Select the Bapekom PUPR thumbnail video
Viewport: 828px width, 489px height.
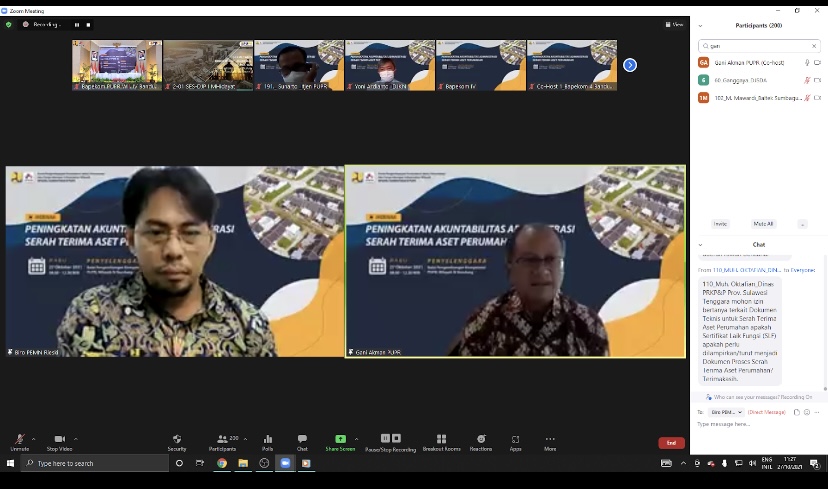(x=117, y=65)
